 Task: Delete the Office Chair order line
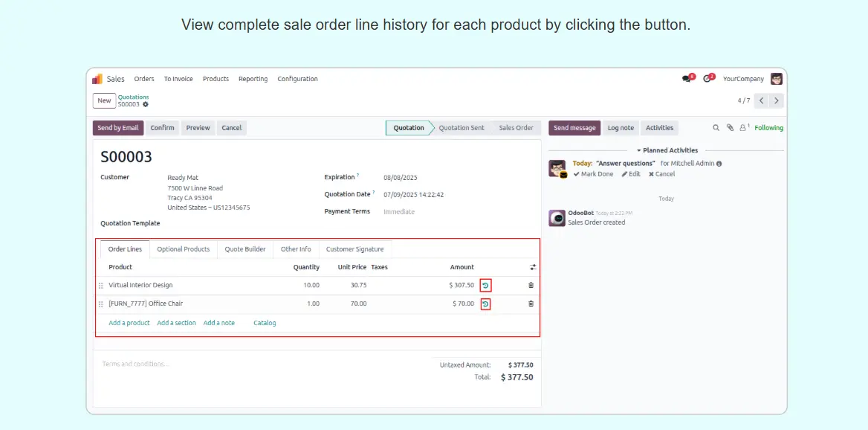coord(531,304)
